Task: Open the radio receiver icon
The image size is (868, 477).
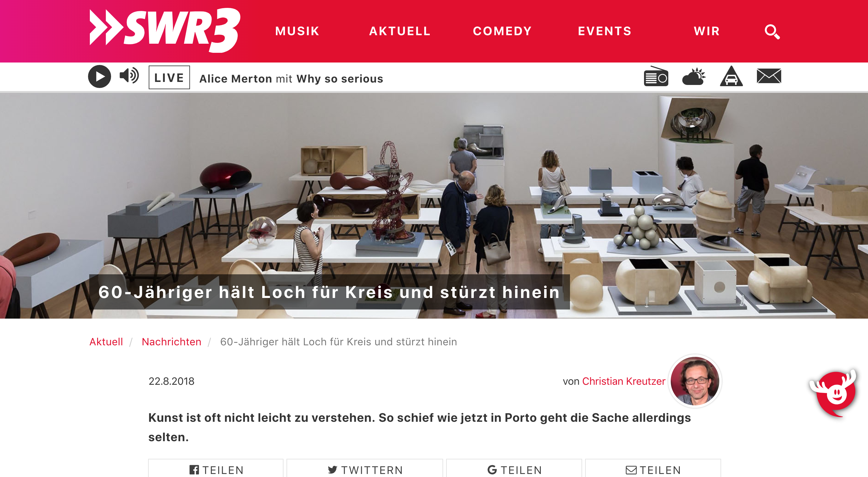Action: 656,76
